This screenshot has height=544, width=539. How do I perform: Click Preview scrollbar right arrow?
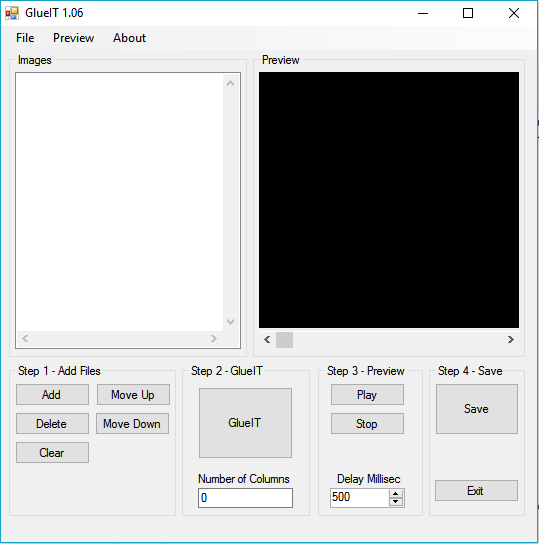pyautogui.click(x=511, y=339)
